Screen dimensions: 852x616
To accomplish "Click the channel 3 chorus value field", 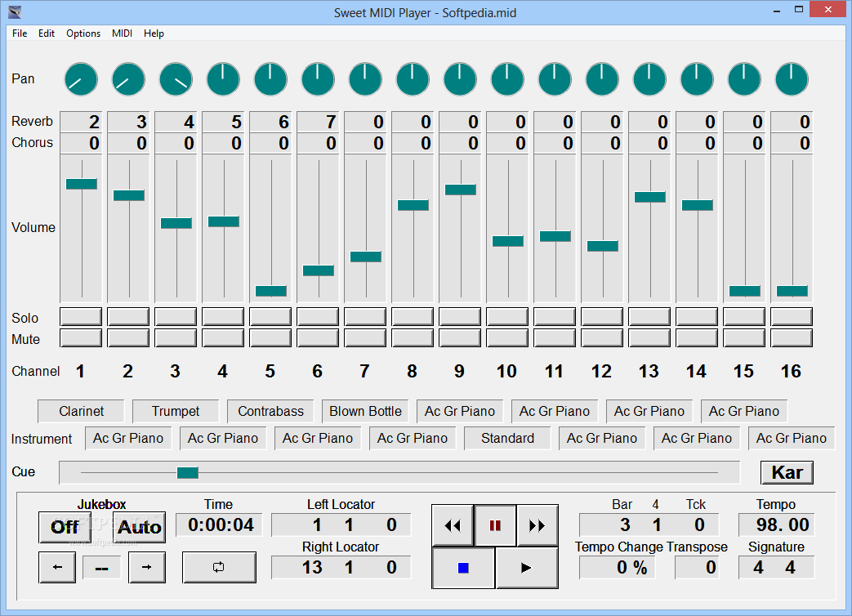I will [176, 144].
